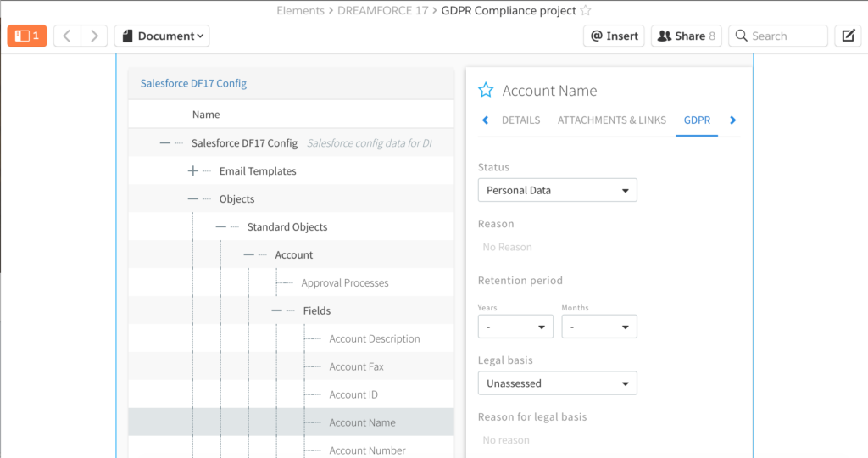The width and height of the screenshot is (868, 458).
Task: Switch to the DETAILS tab
Action: pyautogui.click(x=520, y=120)
